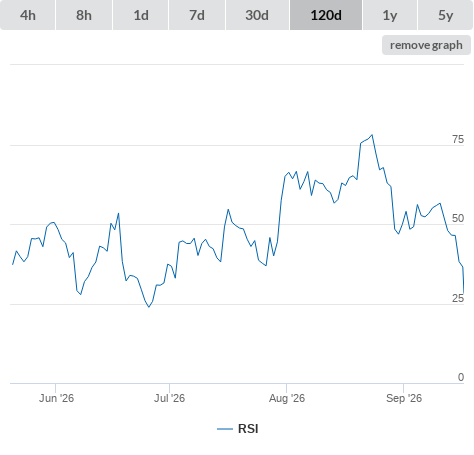Click the 75 y-axis label
Screen dimensions: 474x455
[x=458, y=139]
